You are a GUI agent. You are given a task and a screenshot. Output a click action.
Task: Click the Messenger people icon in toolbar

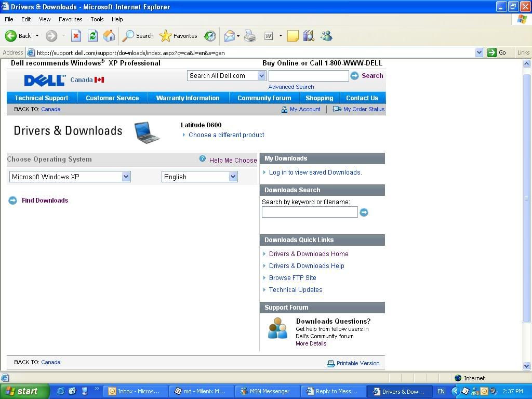point(326,36)
